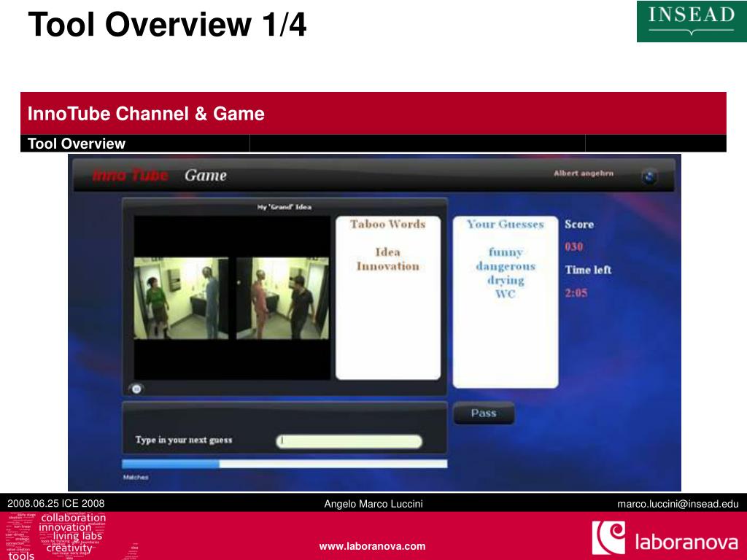Click the guess 'dangerous'
The height and width of the screenshot is (560, 747).
(x=506, y=266)
